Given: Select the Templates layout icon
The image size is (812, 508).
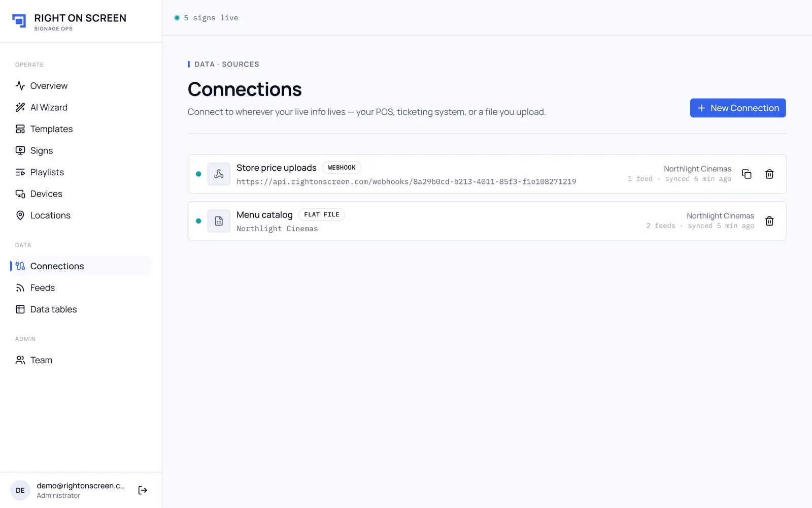Looking at the screenshot, I should click(x=20, y=129).
